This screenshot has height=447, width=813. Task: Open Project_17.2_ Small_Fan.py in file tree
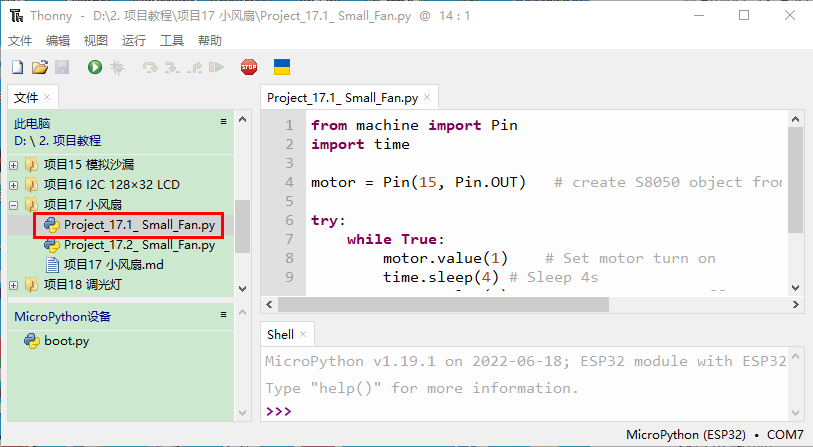pos(139,245)
